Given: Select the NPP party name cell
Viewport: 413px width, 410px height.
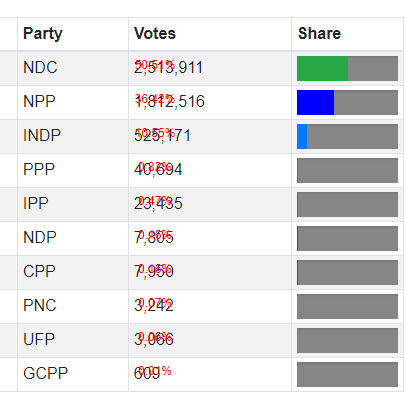Looking at the screenshot, I should 73,102.
